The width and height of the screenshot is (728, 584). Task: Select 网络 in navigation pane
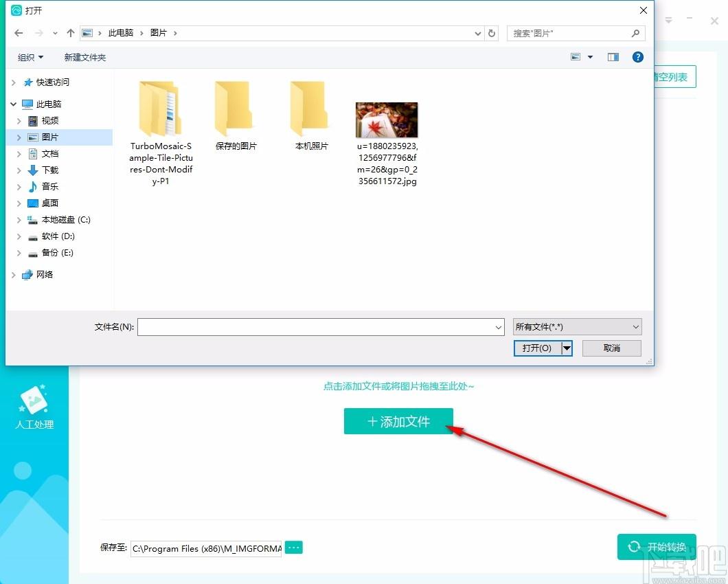(x=45, y=275)
